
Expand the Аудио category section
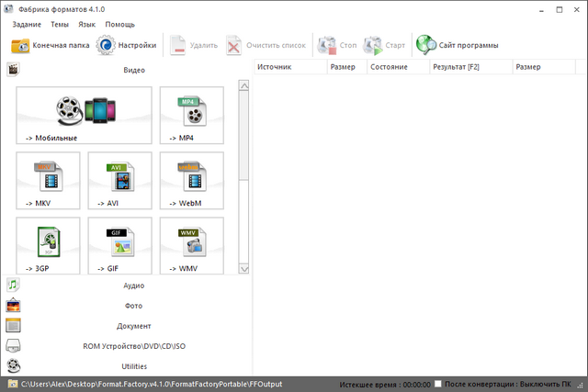[x=133, y=286]
